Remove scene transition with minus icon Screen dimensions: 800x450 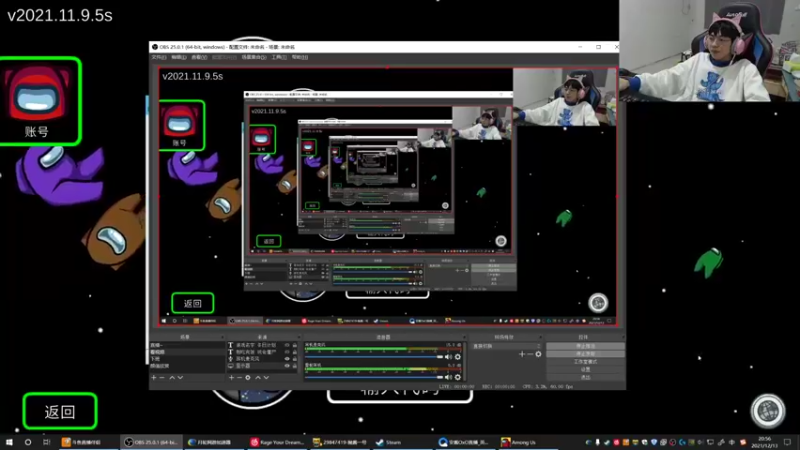tap(530, 354)
